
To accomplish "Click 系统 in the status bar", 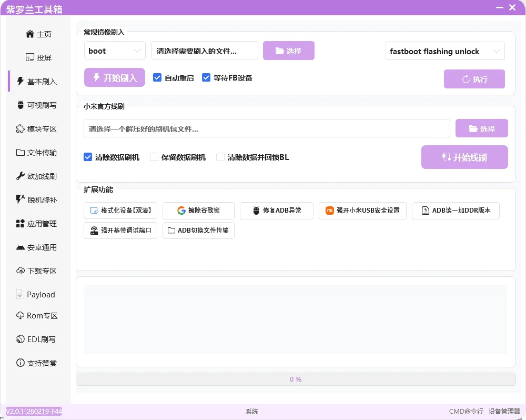I will click(252, 411).
